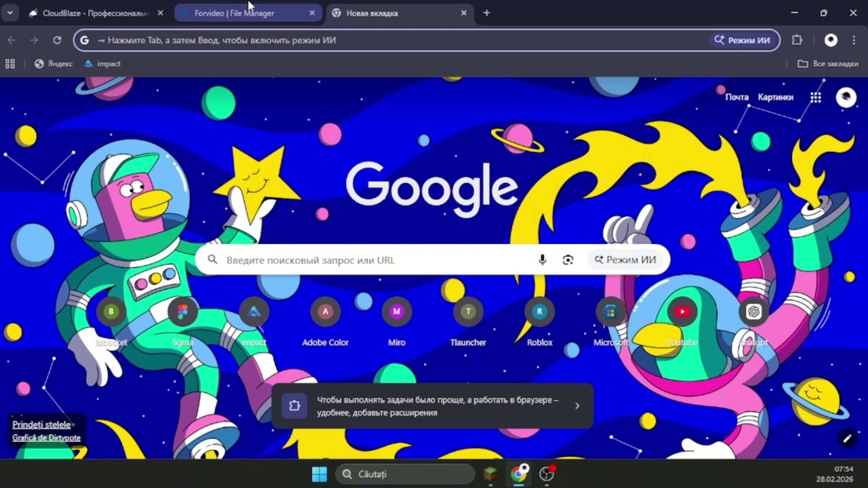This screenshot has width=868, height=488.
Task: Open the Chrome profile avatar in toolbar
Action: click(831, 40)
